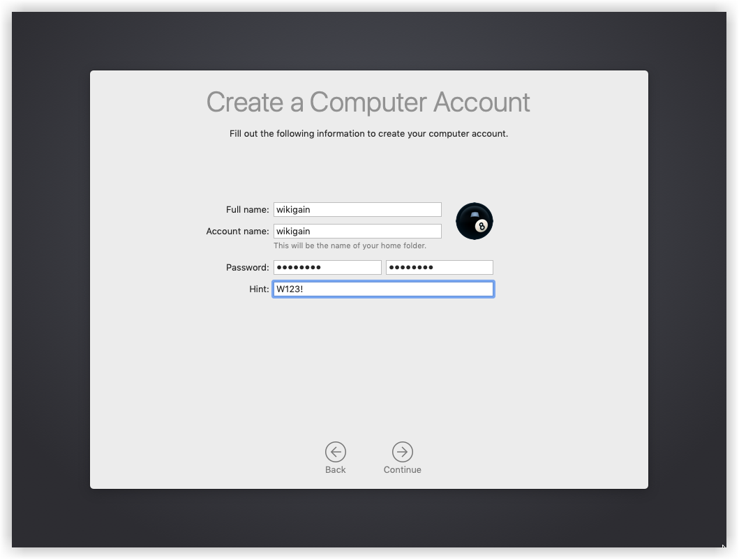Viewport: 739px width, 560px height.
Task: Click the "Fill out the following information" instruction
Action: 368,133
